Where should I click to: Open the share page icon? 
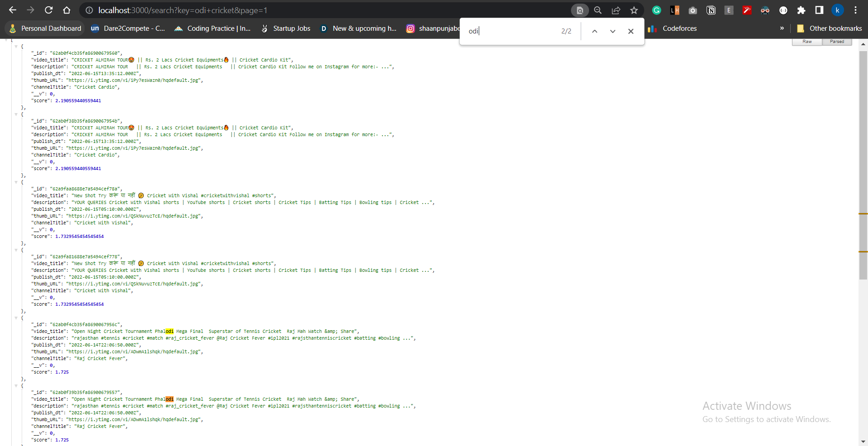[616, 10]
